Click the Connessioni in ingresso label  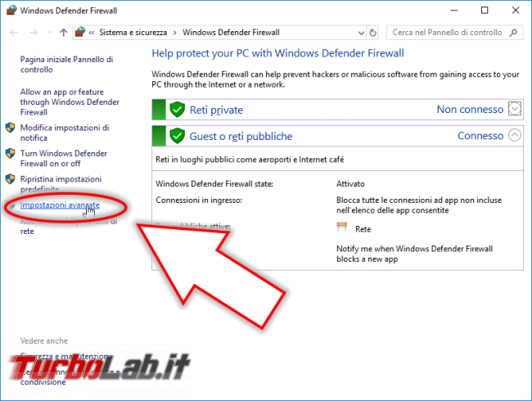click(199, 200)
